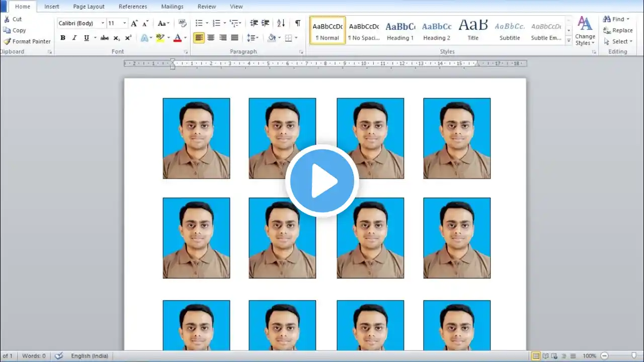Open the Insert tab
The height and width of the screenshot is (362, 644).
tap(51, 7)
